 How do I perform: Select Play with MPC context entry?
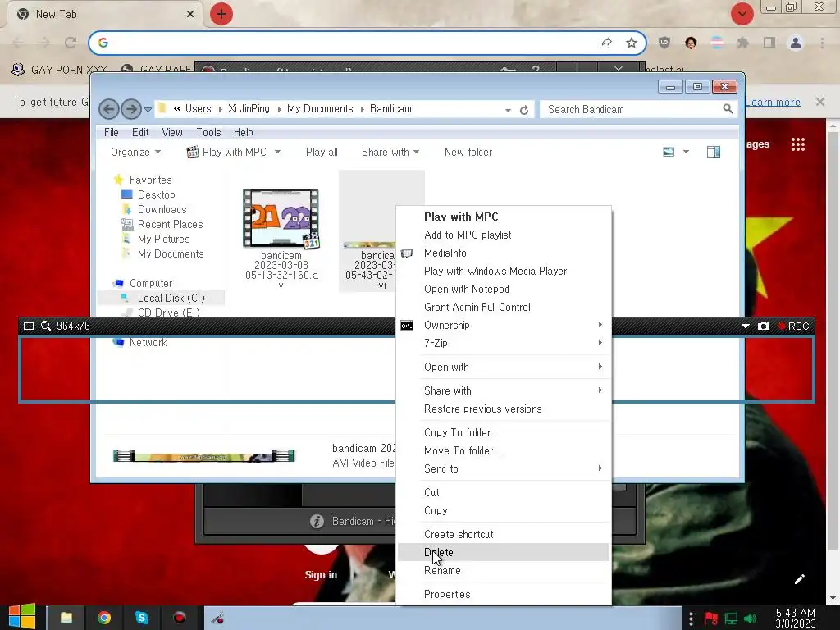[x=504, y=217]
